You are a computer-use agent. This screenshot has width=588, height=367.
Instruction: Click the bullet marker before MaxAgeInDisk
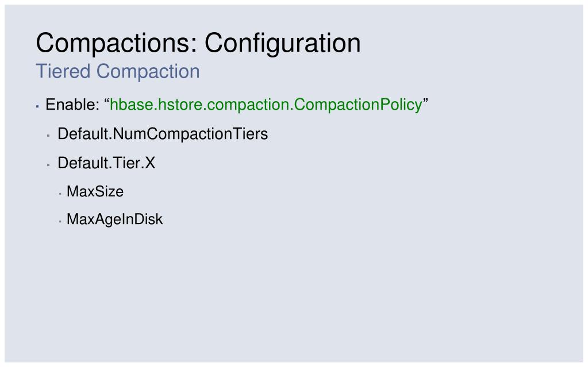tap(60, 222)
